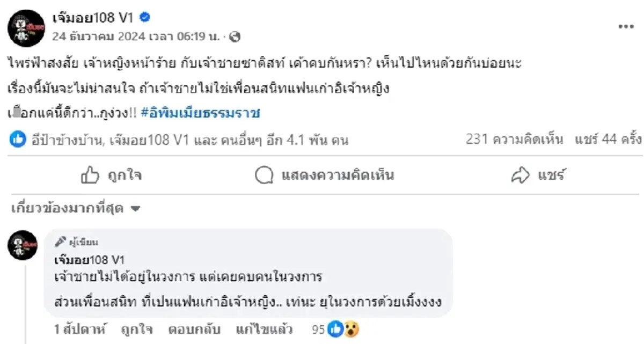Click the แชร์ 44 ครั้ง share count
The height and width of the screenshot is (344, 644).
coord(608,140)
